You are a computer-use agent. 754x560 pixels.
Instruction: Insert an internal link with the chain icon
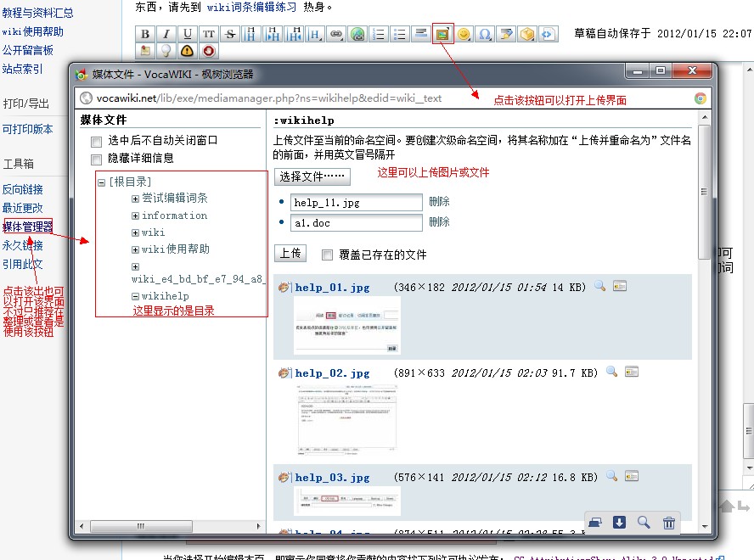point(336,34)
